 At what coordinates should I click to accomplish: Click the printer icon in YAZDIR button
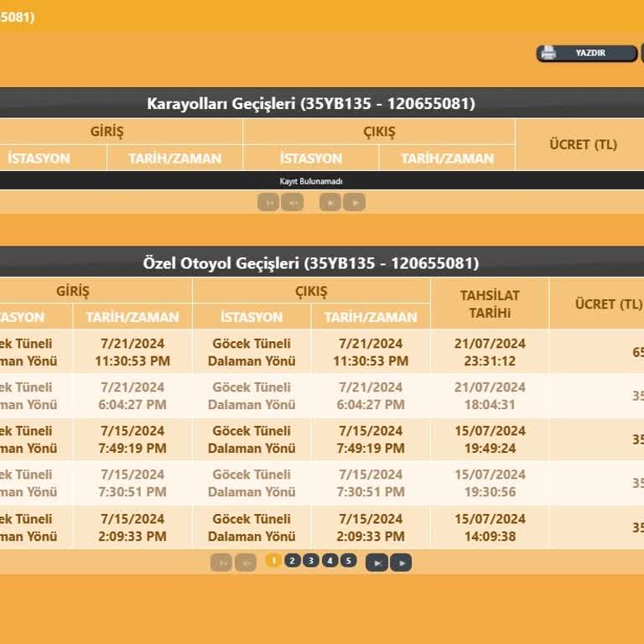click(548, 53)
